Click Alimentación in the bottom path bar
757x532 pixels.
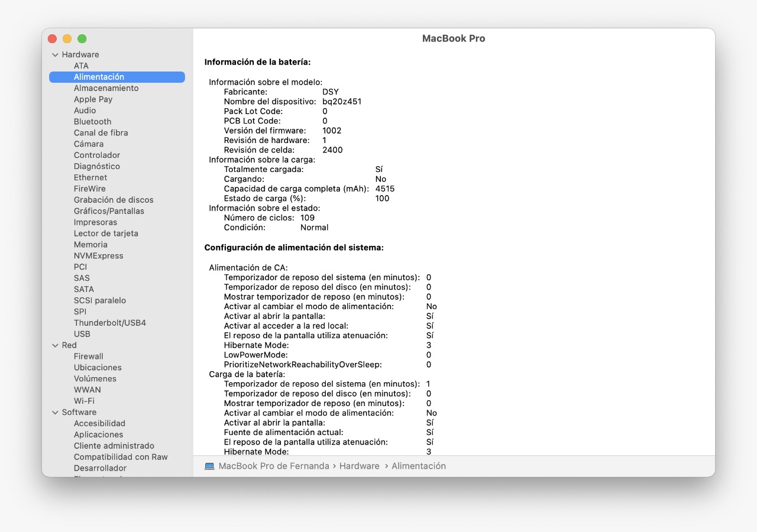click(x=419, y=466)
